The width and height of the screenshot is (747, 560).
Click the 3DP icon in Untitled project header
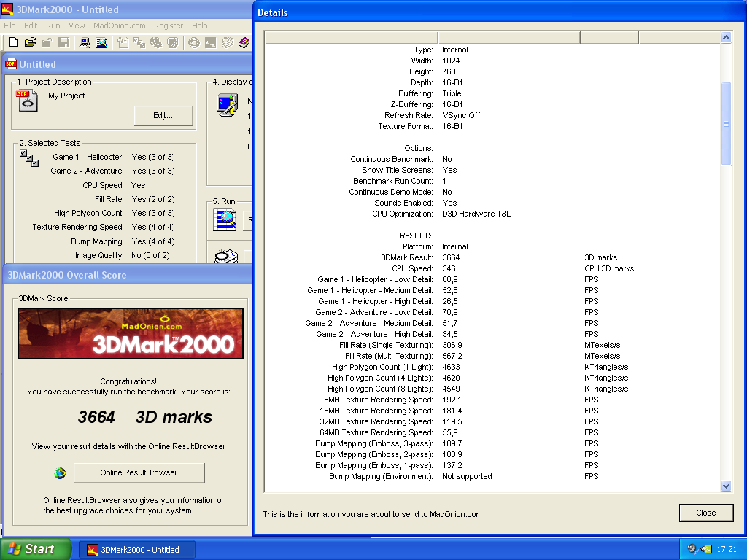pyautogui.click(x=10, y=64)
